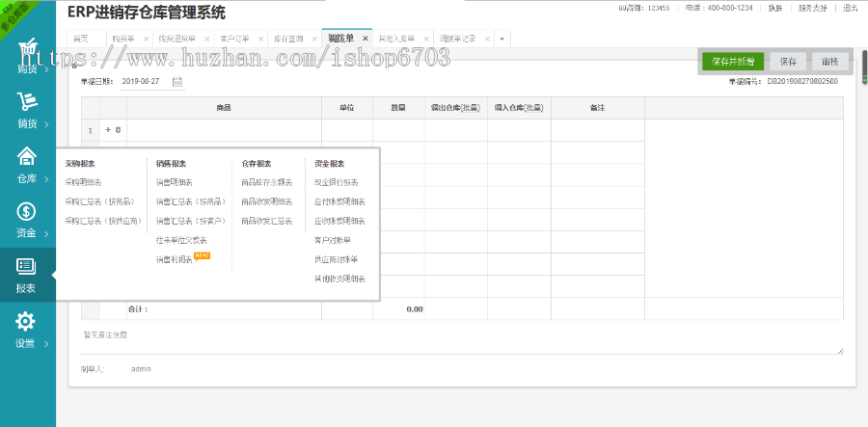Add a row with the plus icon in row 1
868x427 pixels.
click(x=108, y=130)
